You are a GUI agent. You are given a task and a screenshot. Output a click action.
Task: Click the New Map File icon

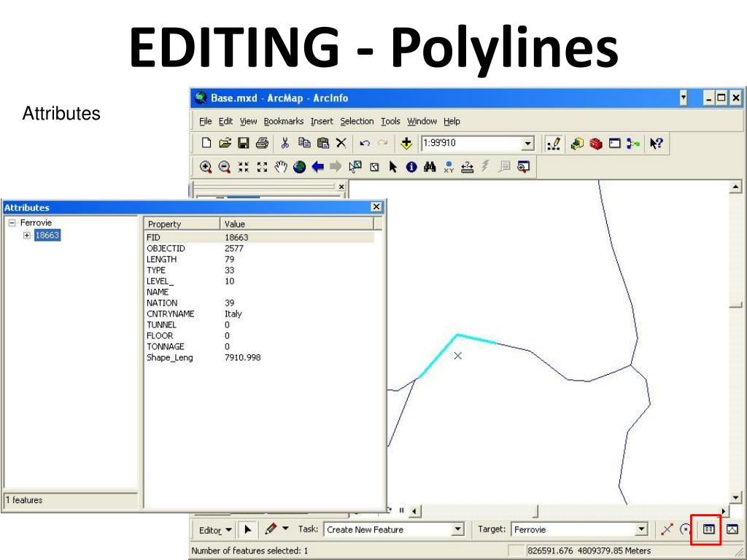point(206,143)
